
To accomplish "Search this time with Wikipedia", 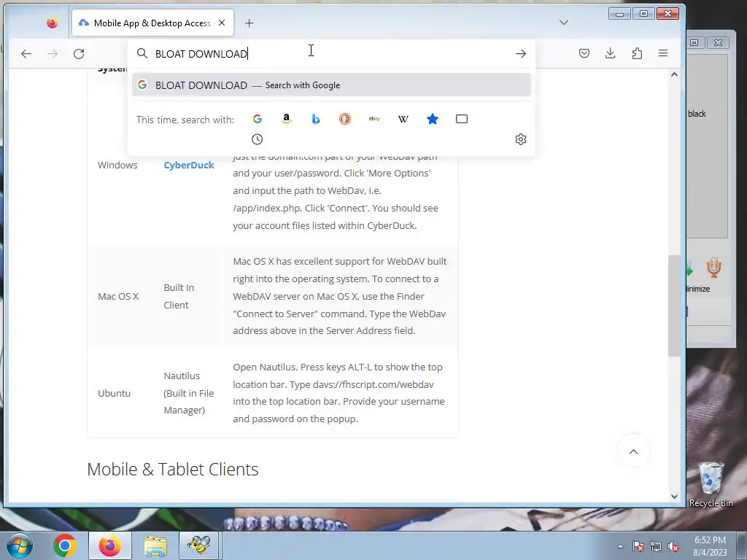I will [403, 119].
